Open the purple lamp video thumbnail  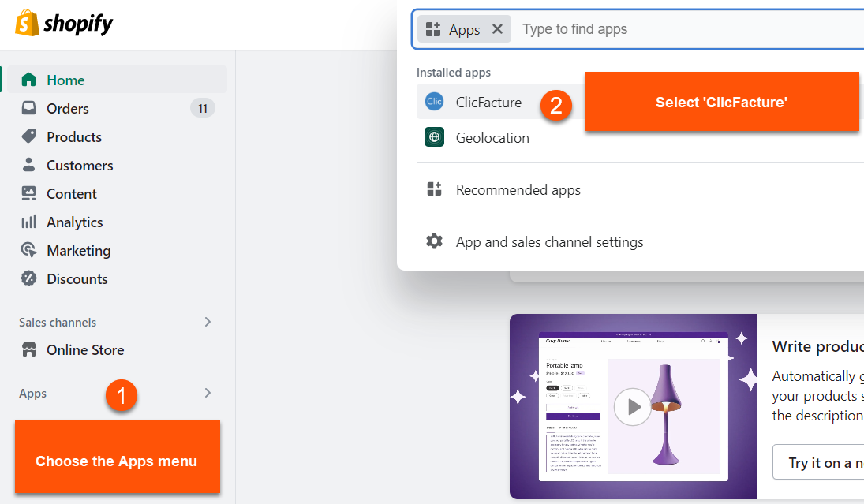(x=633, y=406)
